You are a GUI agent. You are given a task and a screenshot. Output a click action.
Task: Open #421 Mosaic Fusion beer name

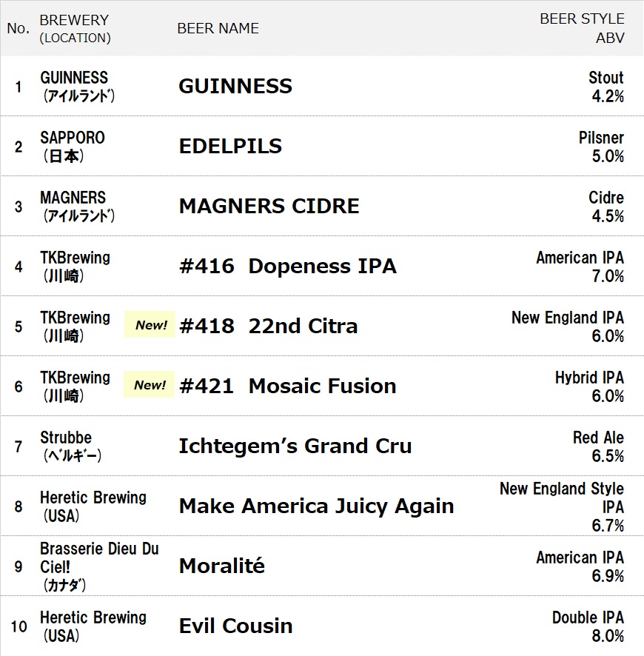click(287, 386)
